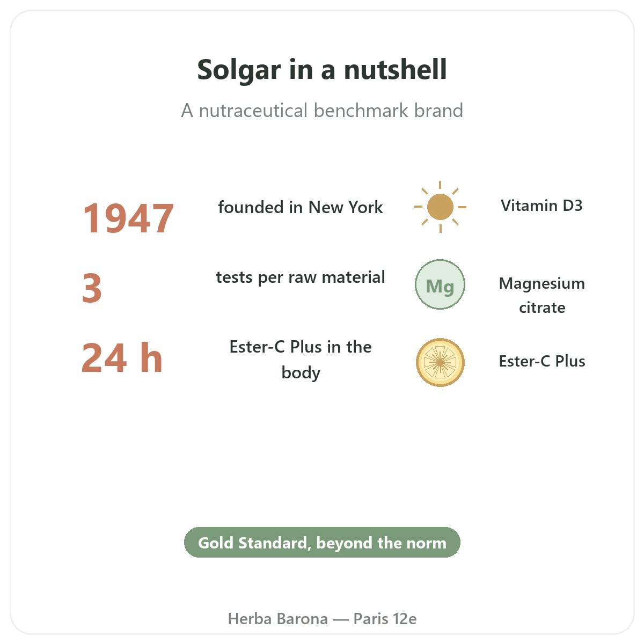Click the nutraceutical benchmark brand subtitle
Image resolution: width=644 pixels, height=644 pixels.
[322, 111]
